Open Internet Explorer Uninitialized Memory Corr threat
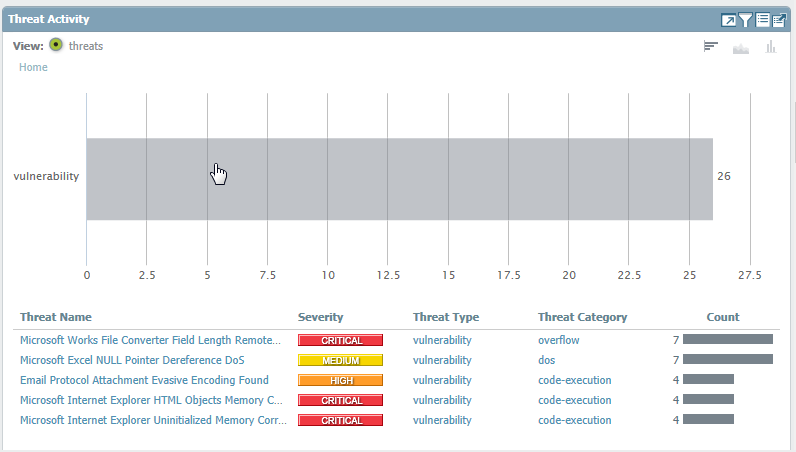796x452 pixels. (153, 420)
